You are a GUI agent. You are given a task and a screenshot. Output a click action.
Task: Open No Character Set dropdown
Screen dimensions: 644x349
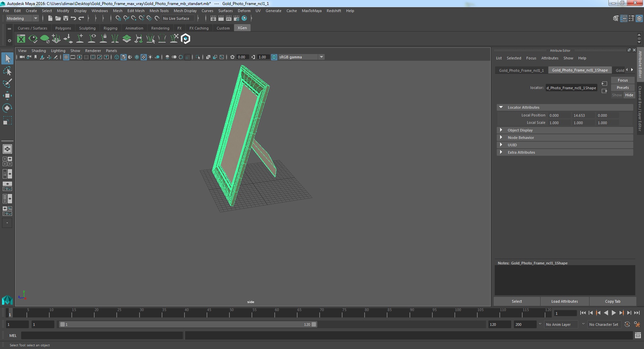(x=605, y=325)
